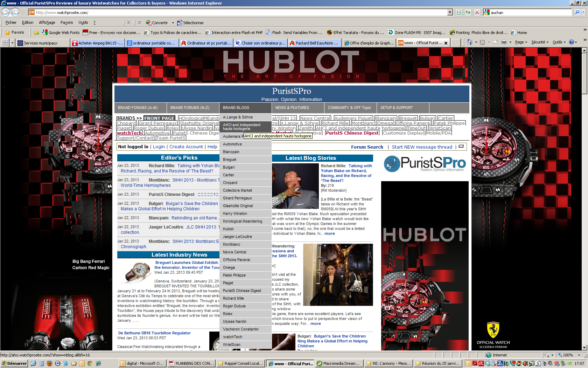
Task: Expand the Quick Tabs list dropdown
Action: (x=12, y=43)
